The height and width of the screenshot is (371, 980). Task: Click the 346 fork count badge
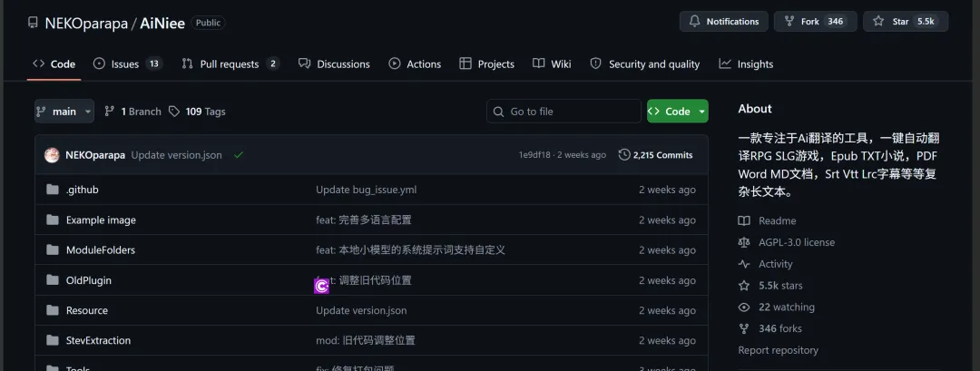836,21
